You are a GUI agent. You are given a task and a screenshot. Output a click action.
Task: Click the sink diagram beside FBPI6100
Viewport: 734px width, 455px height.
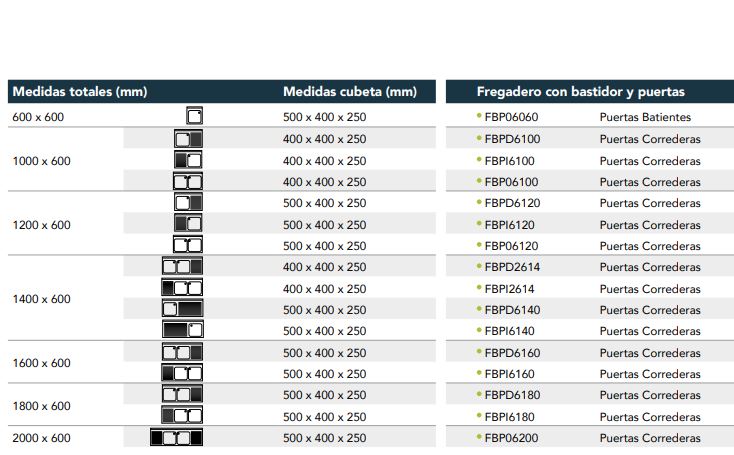click(188, 160)
